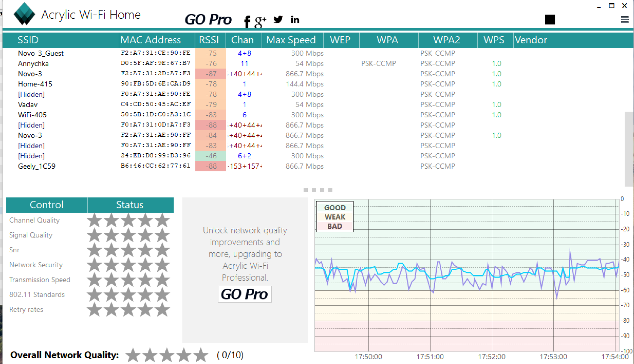Click the Twitter bird icon

click(x=278, y=20)
